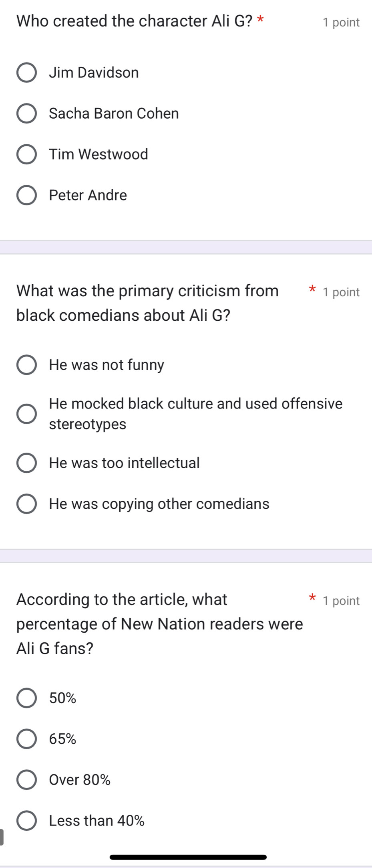Tap the home gesture bar at bottom
Screen dimensions: 372x868
coord(188,857)
